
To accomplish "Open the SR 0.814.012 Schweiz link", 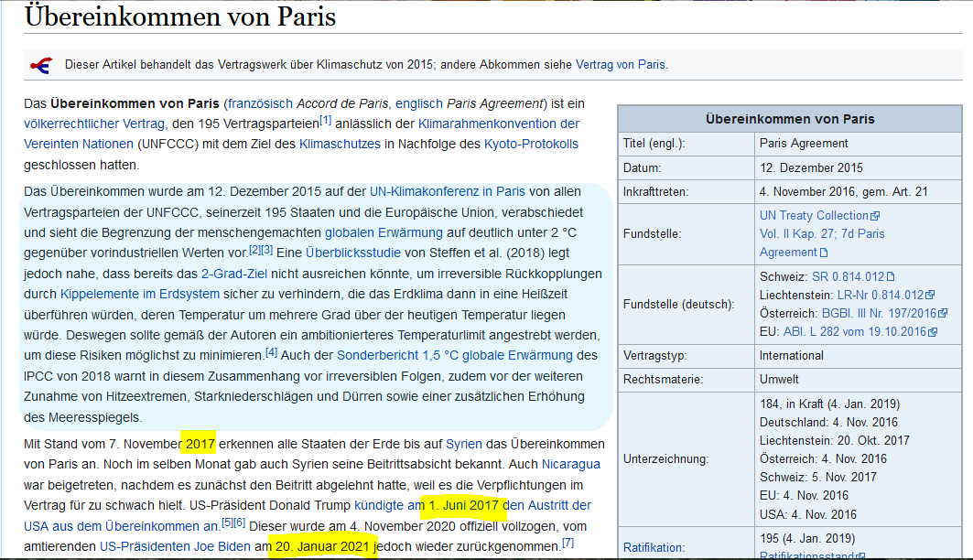I will 849,276.
